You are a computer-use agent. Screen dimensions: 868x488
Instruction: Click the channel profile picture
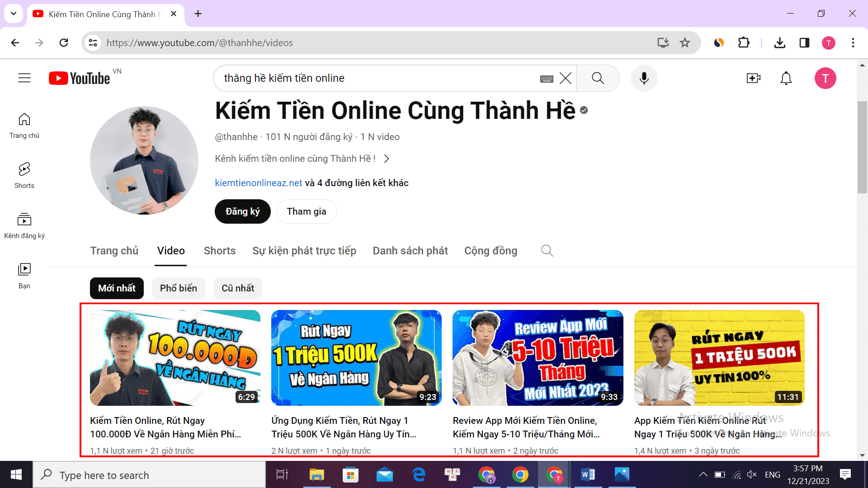[144, 160]
